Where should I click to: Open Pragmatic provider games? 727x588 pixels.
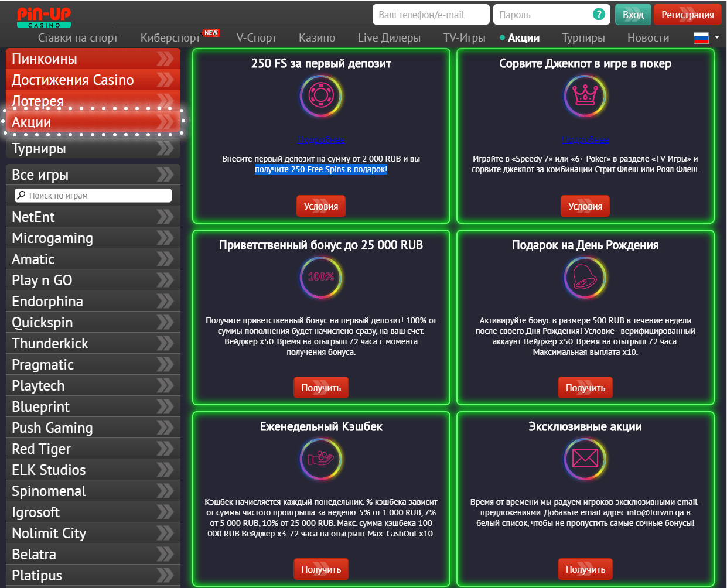pyautogui.click(x=93, y=364)
